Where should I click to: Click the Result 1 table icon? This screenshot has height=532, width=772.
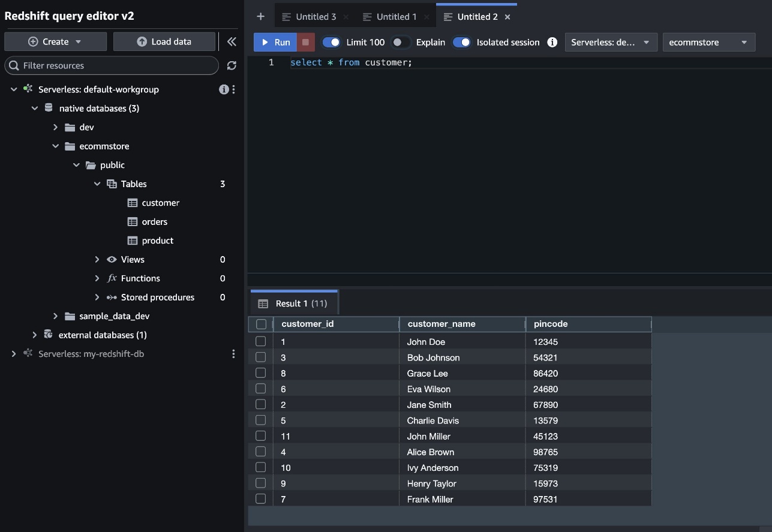263,303
